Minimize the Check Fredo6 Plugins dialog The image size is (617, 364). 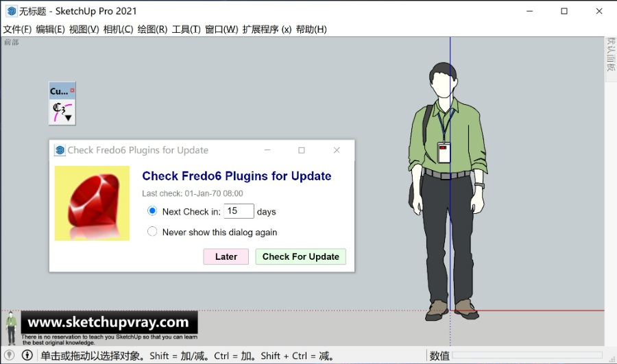[x=267, y=150]
